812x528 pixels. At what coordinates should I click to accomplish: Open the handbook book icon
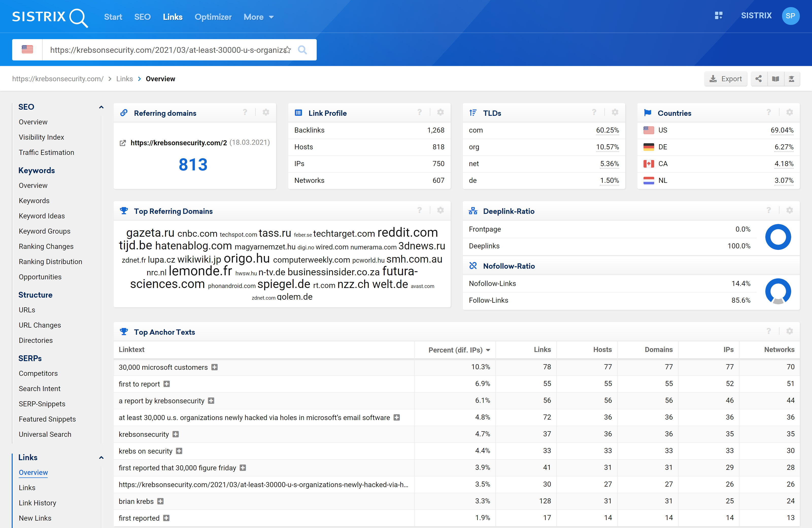775,79
